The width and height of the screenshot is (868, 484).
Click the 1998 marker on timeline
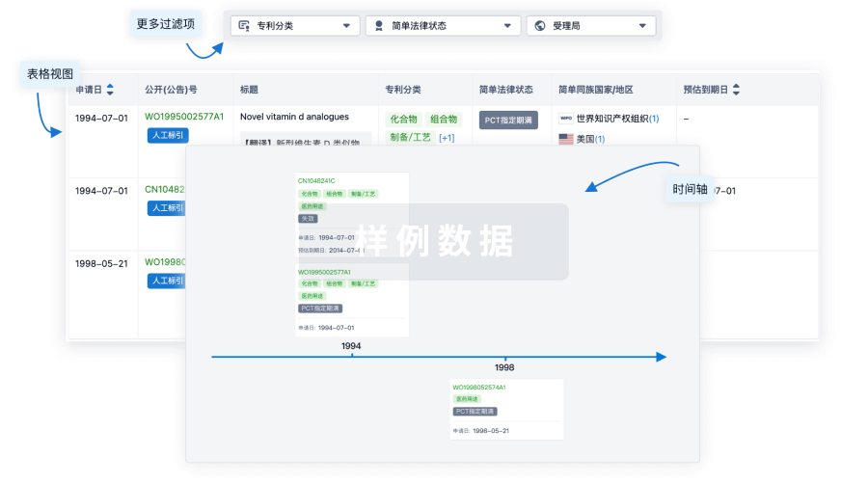click(504, 367)
